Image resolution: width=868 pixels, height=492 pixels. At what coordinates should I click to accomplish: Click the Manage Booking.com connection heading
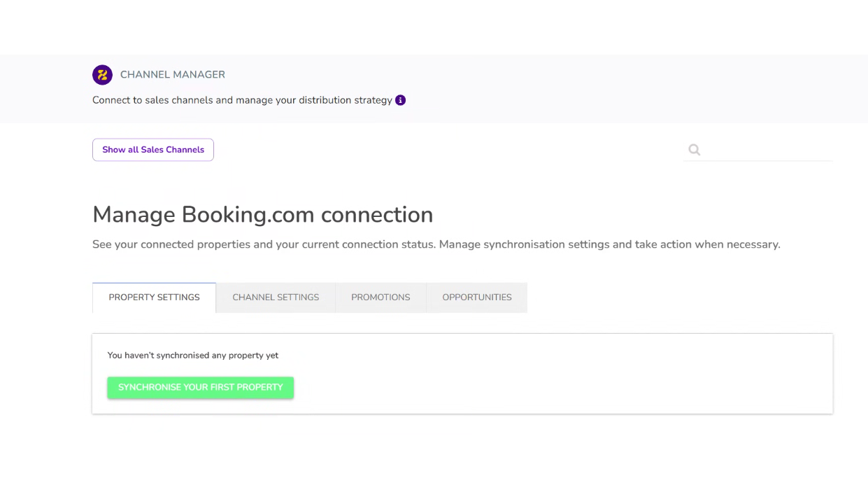tap(262, 214)
